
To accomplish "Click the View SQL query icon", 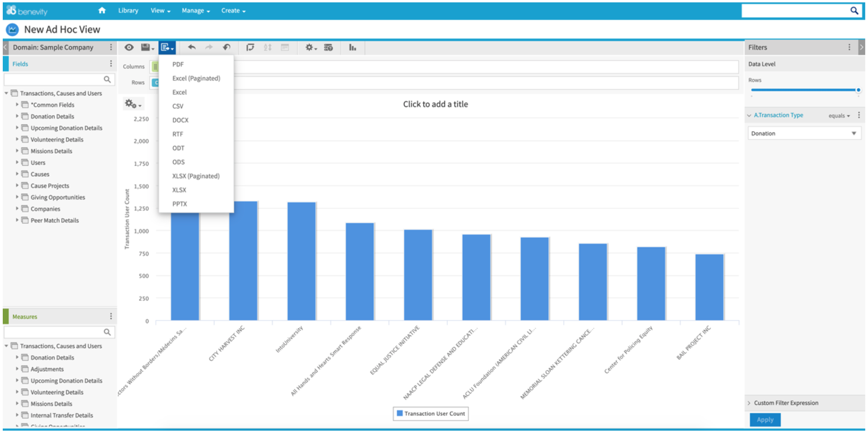I will click(x=329, y=47).
